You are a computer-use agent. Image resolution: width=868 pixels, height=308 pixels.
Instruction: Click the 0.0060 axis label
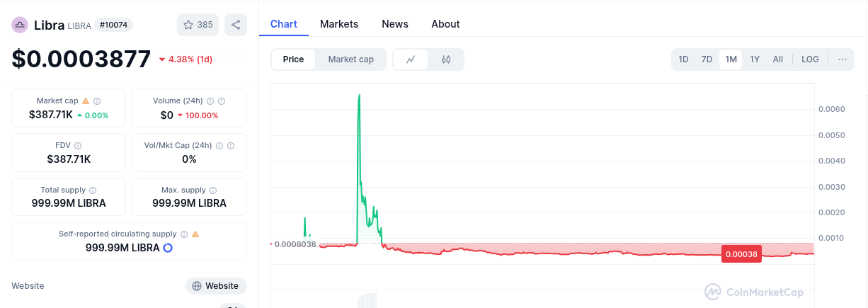831,109
